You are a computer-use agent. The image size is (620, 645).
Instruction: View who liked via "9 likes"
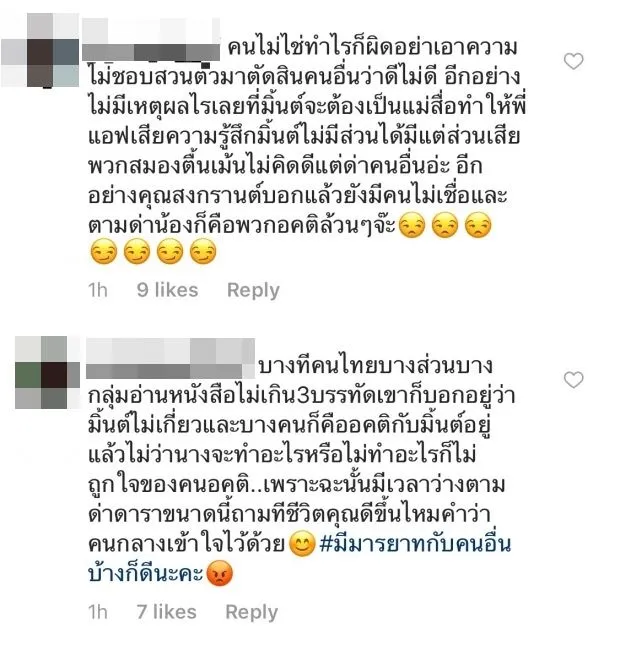pos(167,290)
